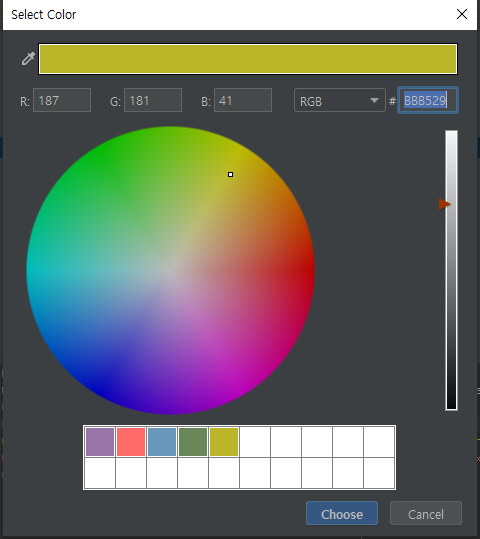Focus the R value field showing 187
480x539 pixels.
pyautogui.click(x=62, y=100)
